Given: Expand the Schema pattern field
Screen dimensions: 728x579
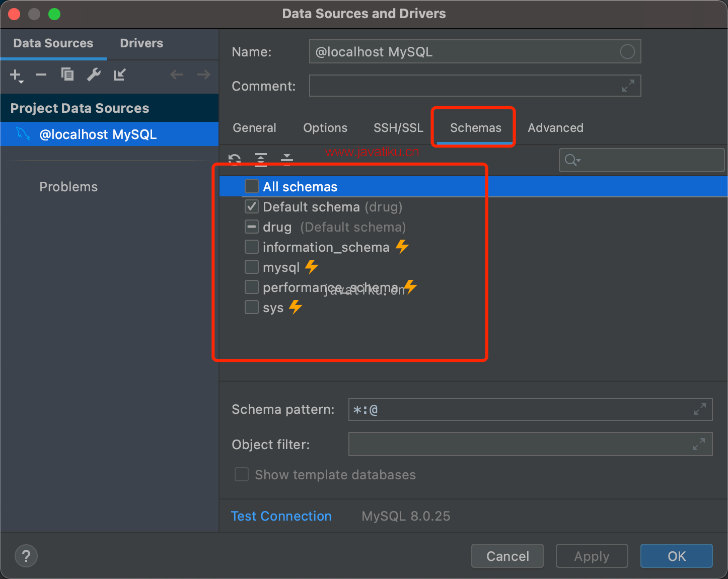Looking at the screenshot, I should tap(699, 409).
